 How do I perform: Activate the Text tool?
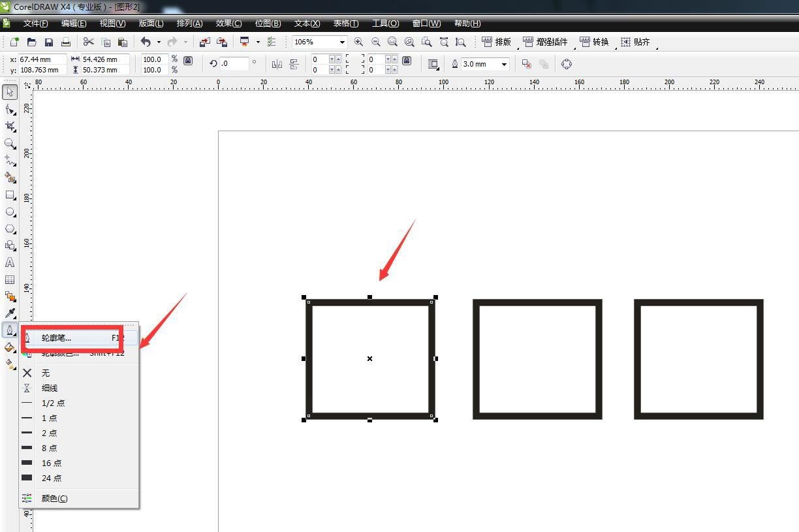tap(10, 262)
